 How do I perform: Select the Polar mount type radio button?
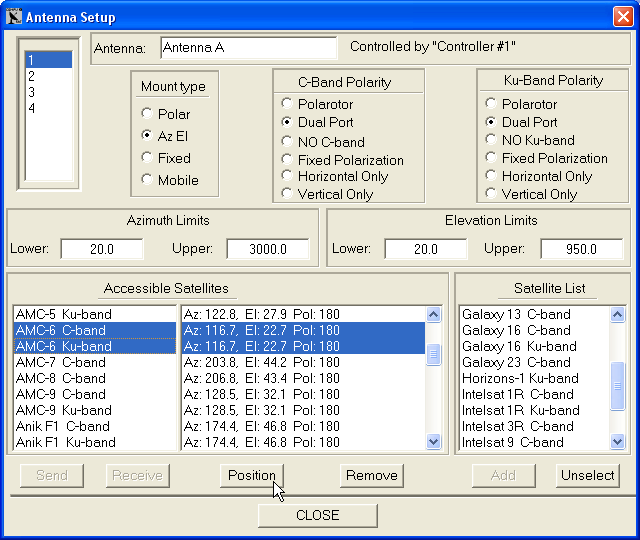[x=148, y=114]
